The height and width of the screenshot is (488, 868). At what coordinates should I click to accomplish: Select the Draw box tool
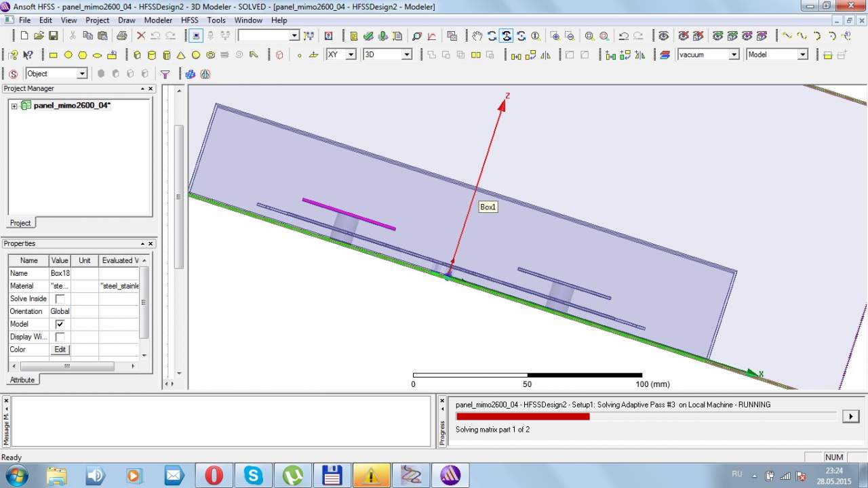point(137,55)
